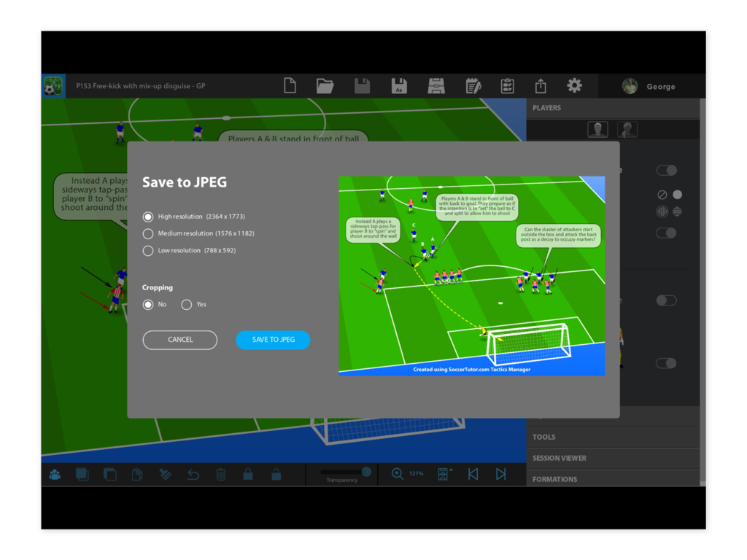The image size is (747, 560).
Task: Select the Medium resolution option
Action: point(147,233)
